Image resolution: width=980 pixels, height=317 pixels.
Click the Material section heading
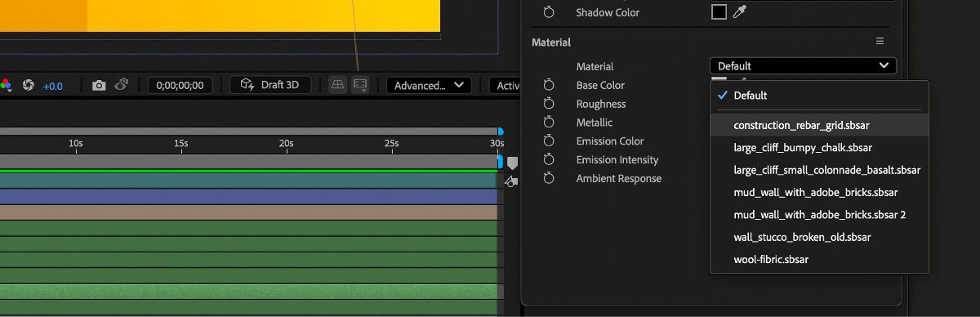[551, 42]
